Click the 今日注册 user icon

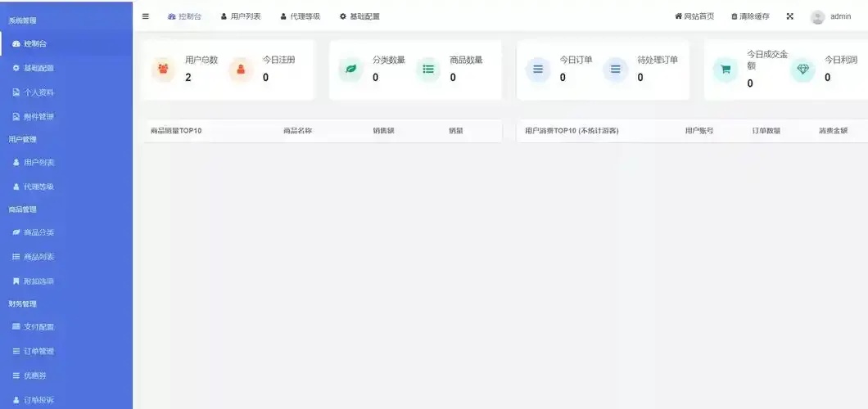(241, 70)
